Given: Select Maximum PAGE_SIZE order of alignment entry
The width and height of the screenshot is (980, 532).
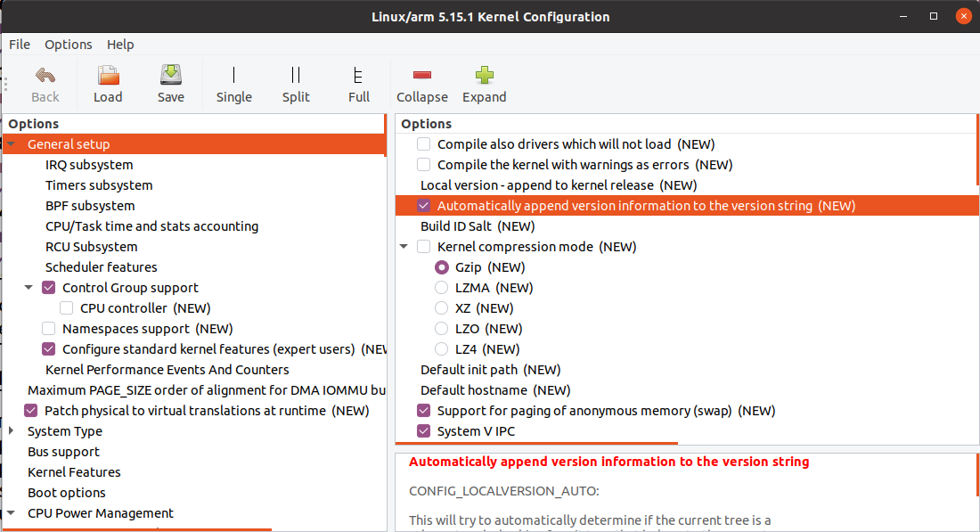Looking at the screenshot, I should point(207,390).
